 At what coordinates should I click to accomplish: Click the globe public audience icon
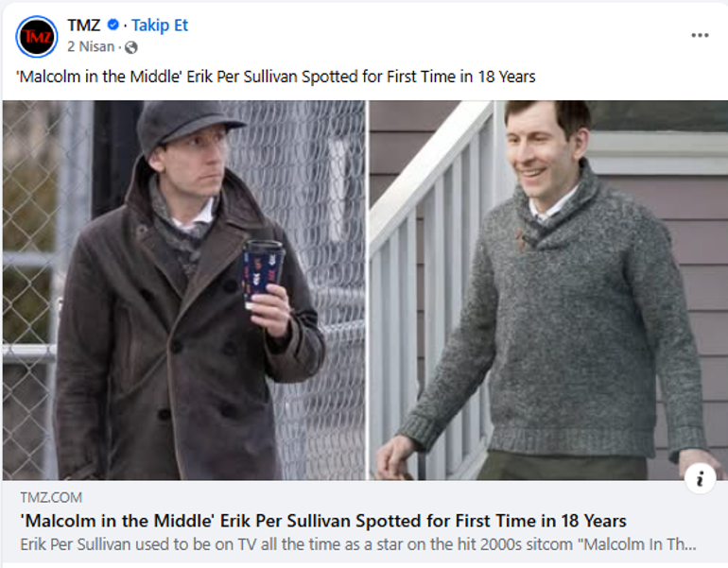(x=130, y=46)
